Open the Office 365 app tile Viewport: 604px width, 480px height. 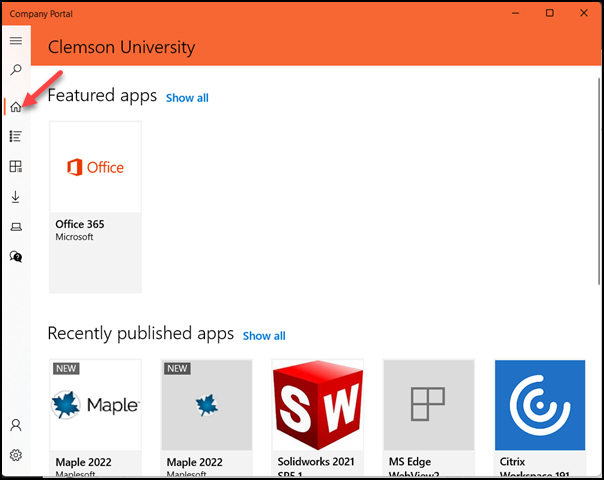tap(96, 207)
